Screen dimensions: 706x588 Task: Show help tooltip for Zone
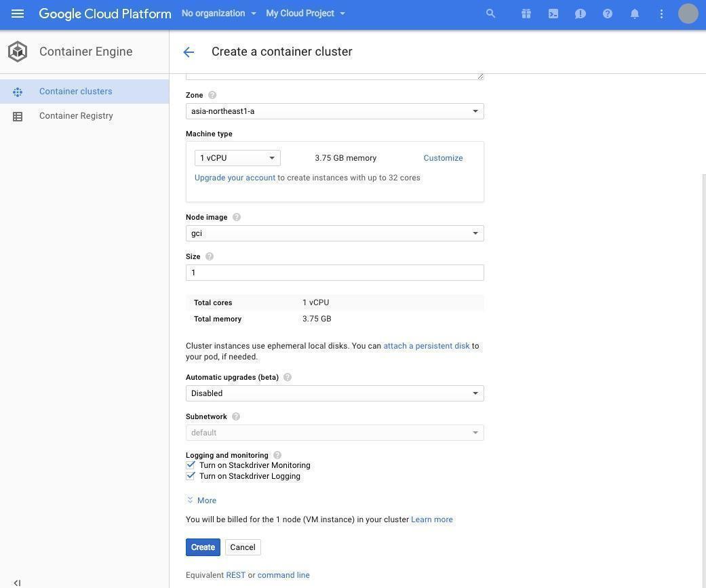pyautogui.click(x=212, y=95)
